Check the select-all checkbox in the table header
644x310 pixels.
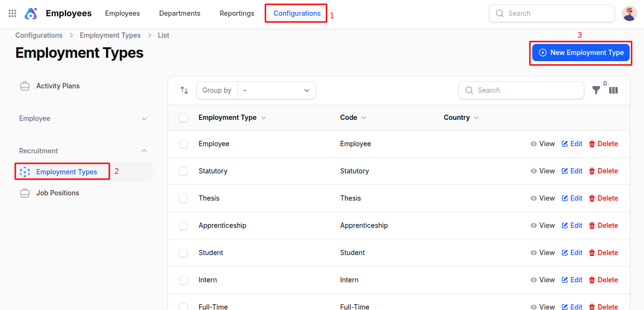[183, 118]
